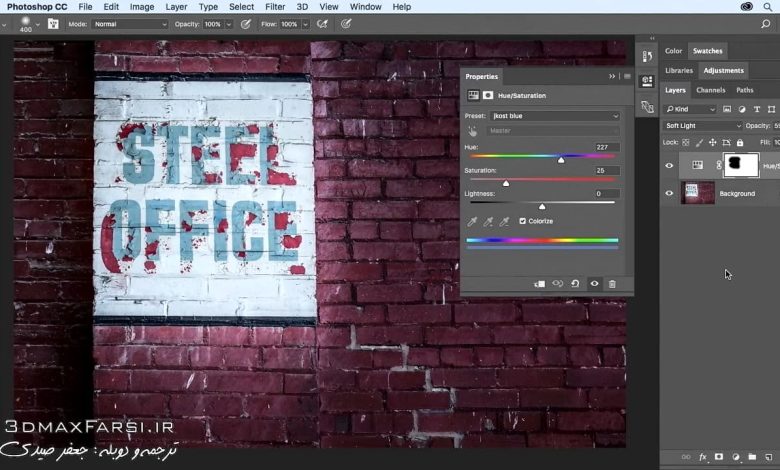Switch to the Paths tab
Image resolution: width=780 pixels, height=470 pixels.
[745, 90]
